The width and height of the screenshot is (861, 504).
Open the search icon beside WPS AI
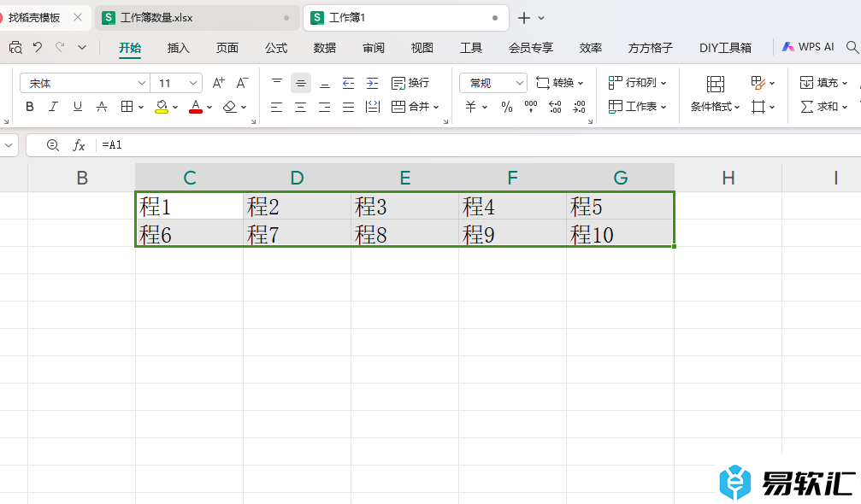[x=852, y=47]
